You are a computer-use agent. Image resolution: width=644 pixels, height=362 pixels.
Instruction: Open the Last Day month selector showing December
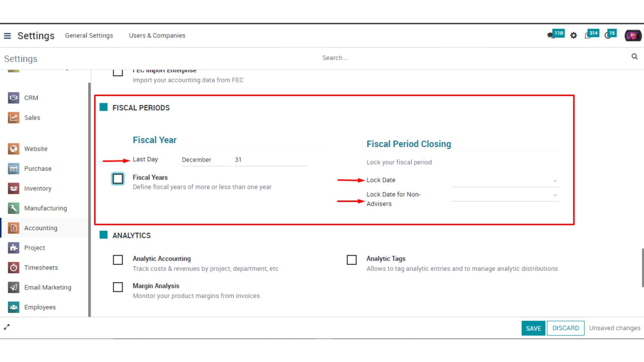(206, 160)
